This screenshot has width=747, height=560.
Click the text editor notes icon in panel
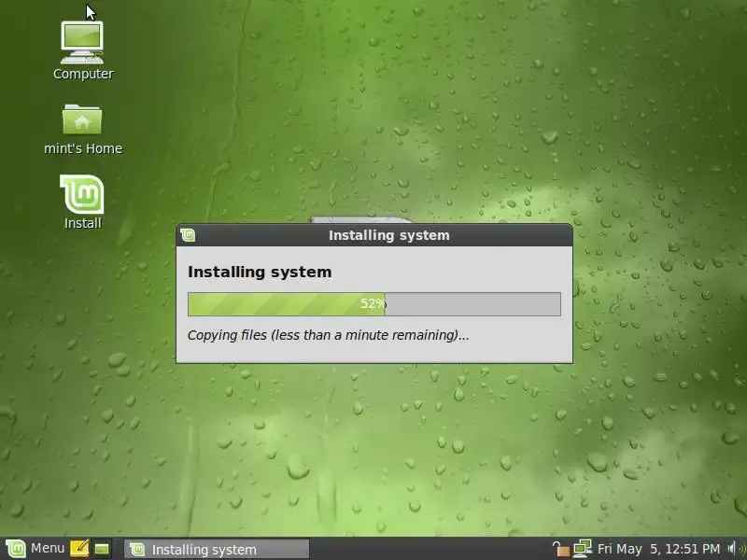(79, 549)
